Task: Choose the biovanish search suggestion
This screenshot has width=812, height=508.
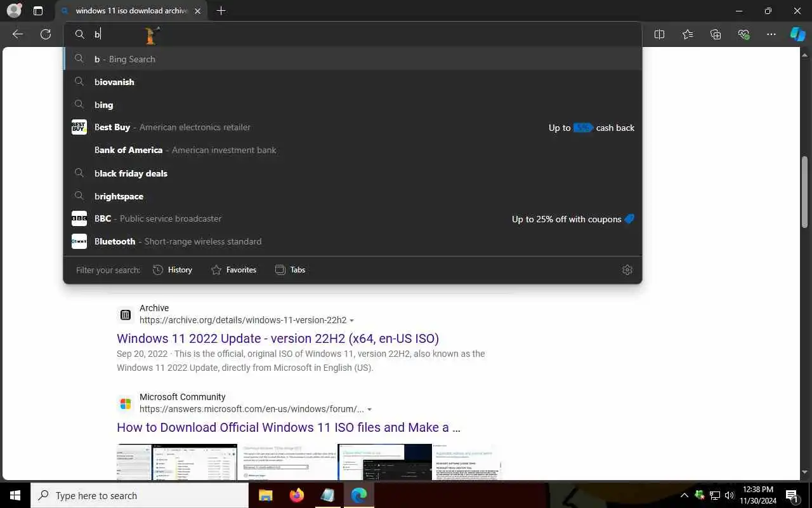Action: (x=353, y=82)
